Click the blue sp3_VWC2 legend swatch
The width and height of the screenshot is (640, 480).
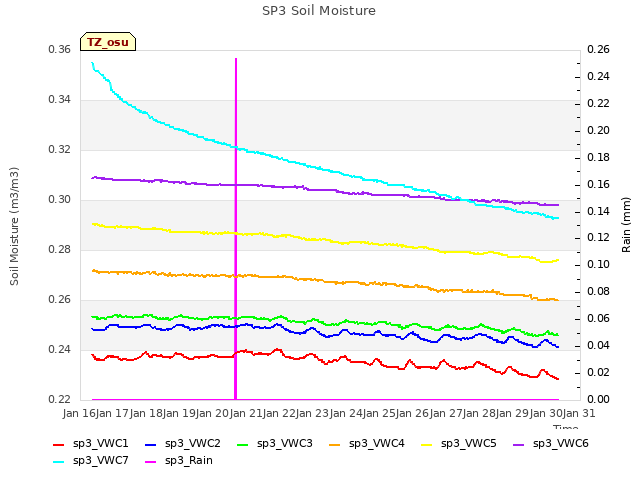[x=151, y=444]
